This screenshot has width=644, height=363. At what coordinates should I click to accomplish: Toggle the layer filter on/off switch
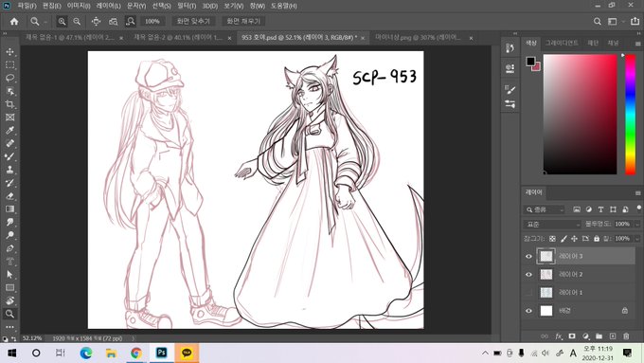point(638,208)
